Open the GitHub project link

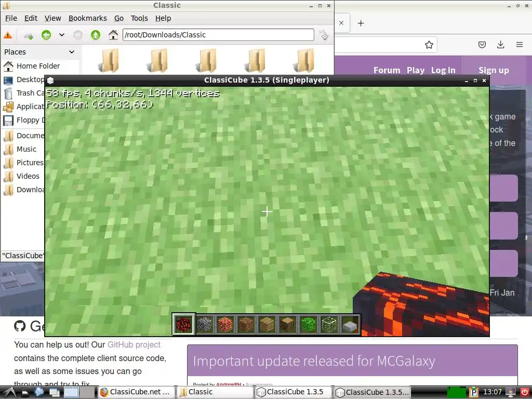pyautogui.click(x=134, y=345)
